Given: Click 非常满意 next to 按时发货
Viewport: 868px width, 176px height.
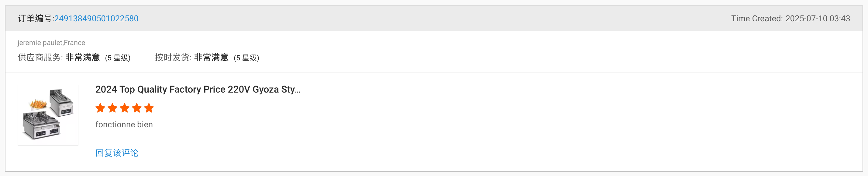Looking at the screenshot, I should [x=211, y=58].
